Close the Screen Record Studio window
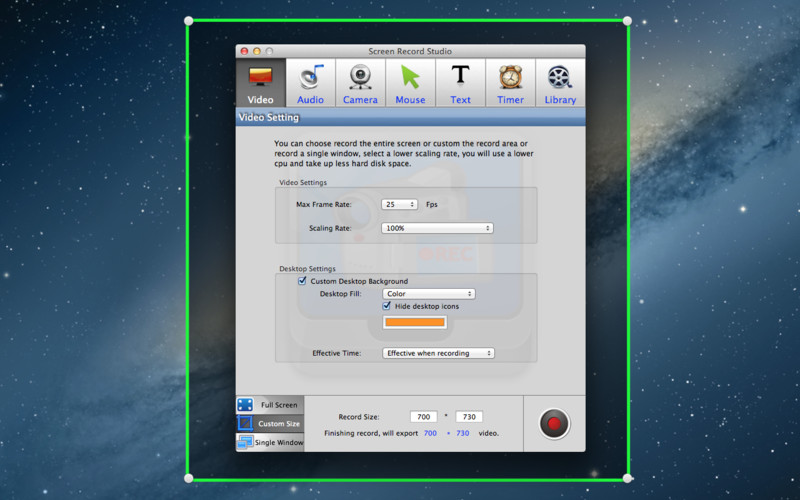 (244, 51)
